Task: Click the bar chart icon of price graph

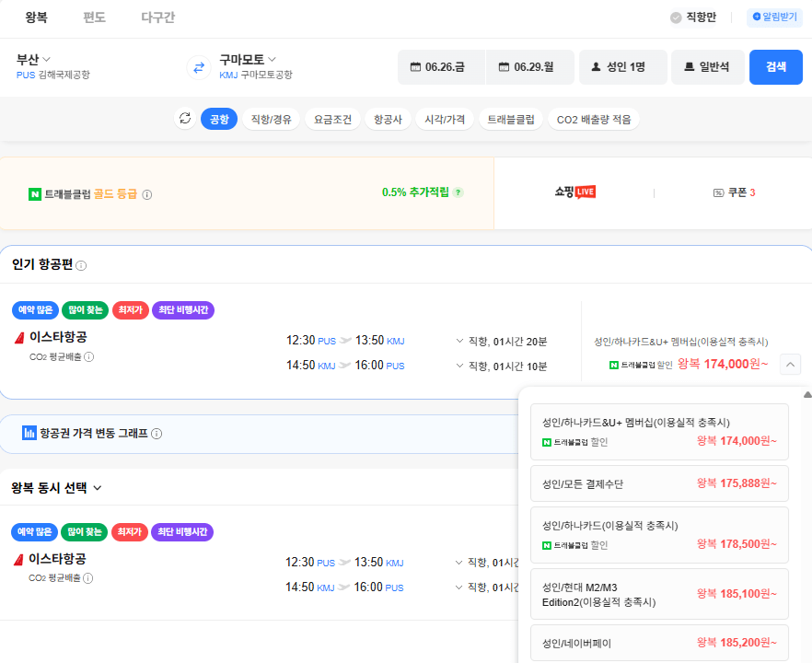Action: coord(29,433)
